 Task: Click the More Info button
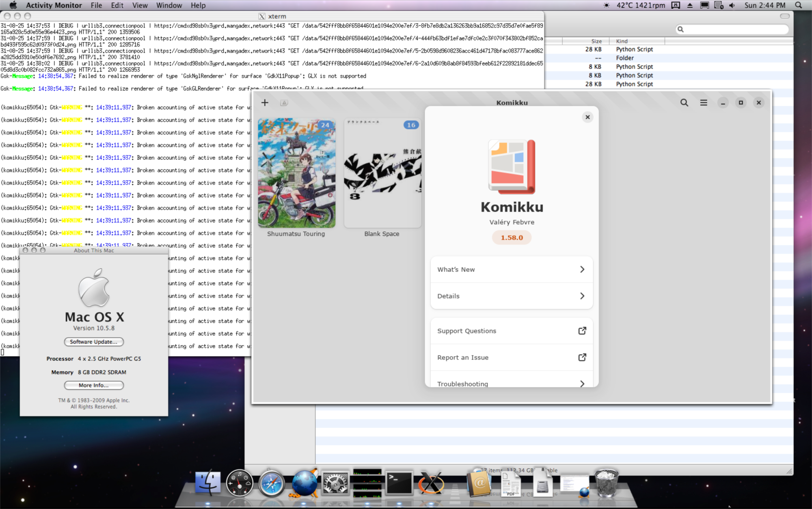[x=94, y=385]
